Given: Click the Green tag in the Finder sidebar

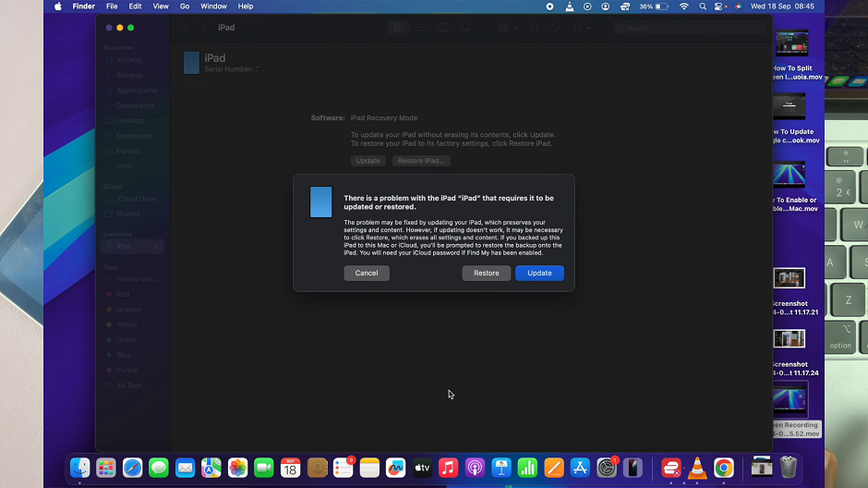Looking at the screenshot, I should [127, 339].
